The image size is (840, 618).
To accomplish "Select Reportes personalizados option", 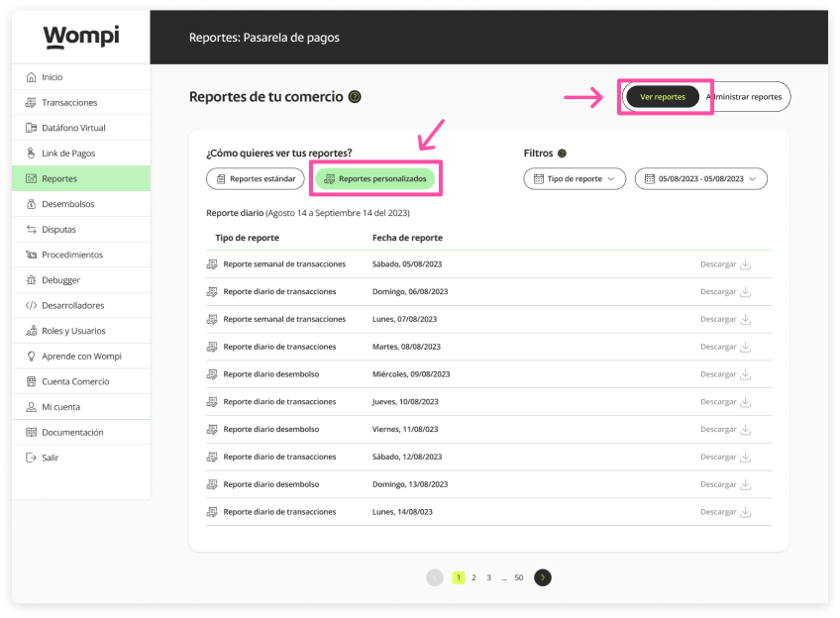I will pos(375,179).
